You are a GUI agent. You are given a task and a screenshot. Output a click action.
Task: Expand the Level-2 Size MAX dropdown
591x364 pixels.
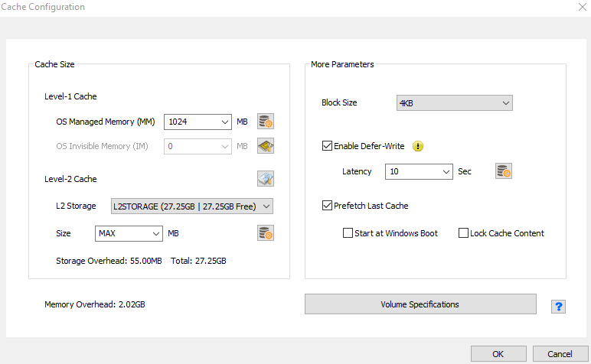pyautogui.click(x=155, y=233)
